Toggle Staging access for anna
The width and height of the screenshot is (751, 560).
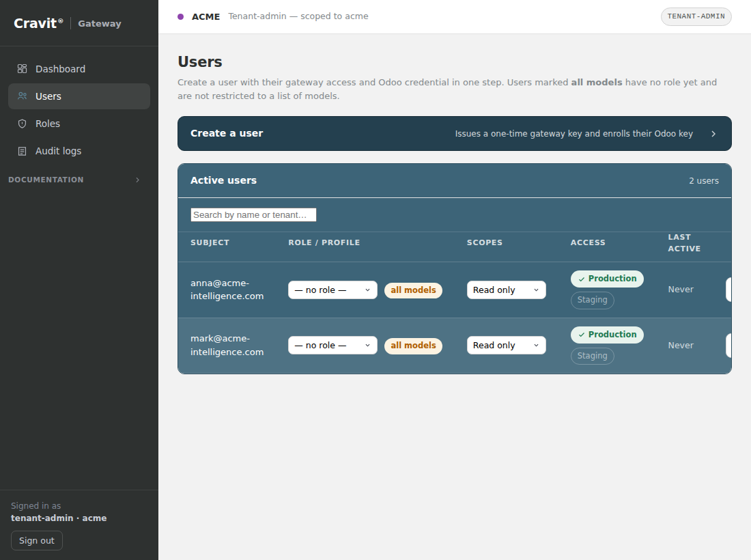click(x=592, y=300)
